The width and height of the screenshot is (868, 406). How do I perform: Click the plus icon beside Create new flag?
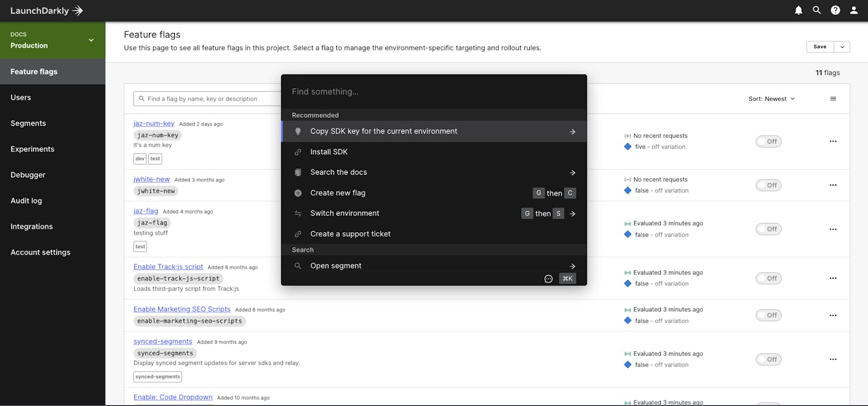(298, 193)
